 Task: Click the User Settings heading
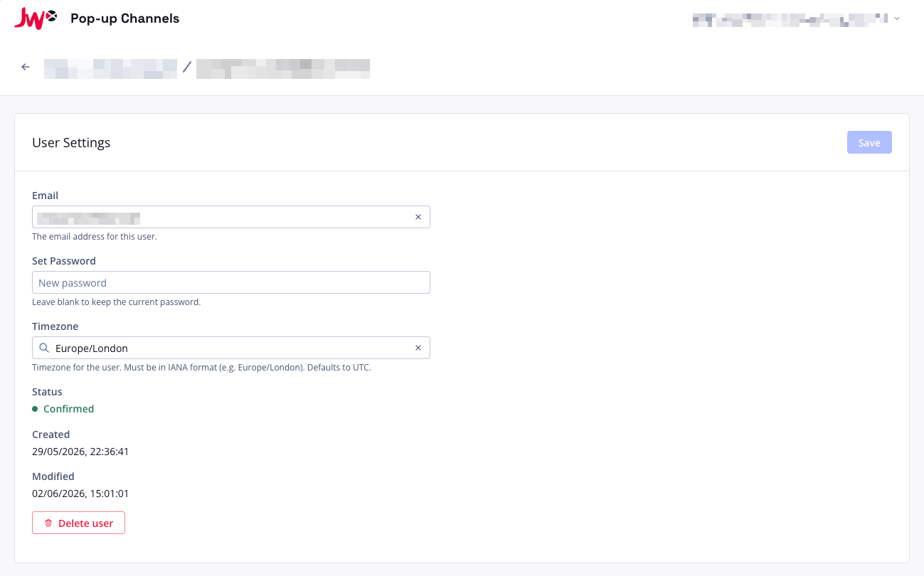point(71,142)
